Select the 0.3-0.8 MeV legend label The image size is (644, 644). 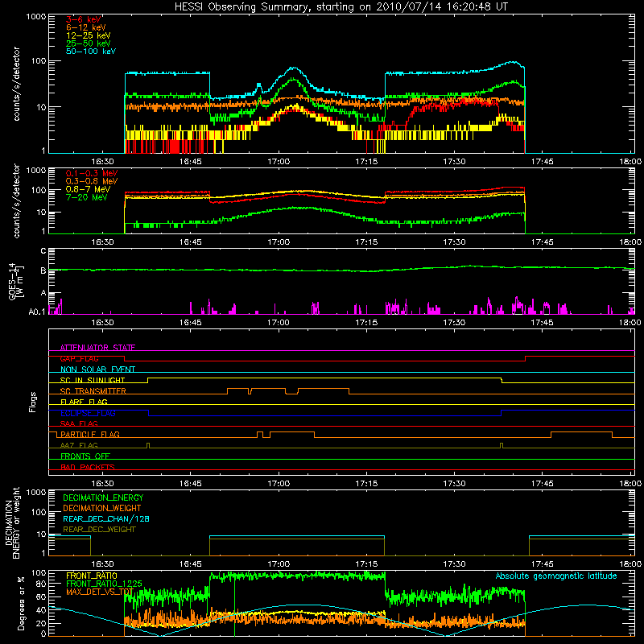pos(92,181)
